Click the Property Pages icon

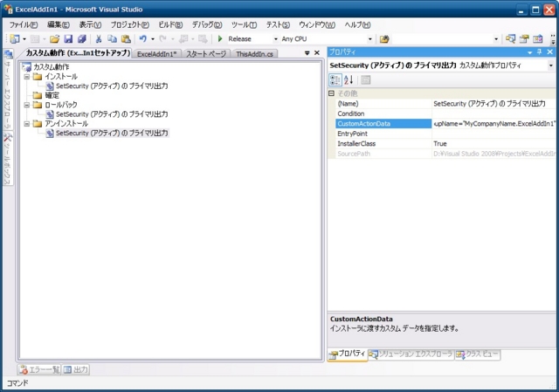(365, 79)
